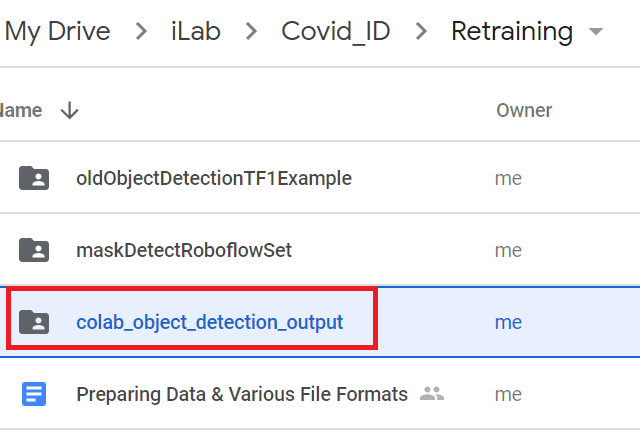Reverse sort order with the Name arrow

coord(69,111)
